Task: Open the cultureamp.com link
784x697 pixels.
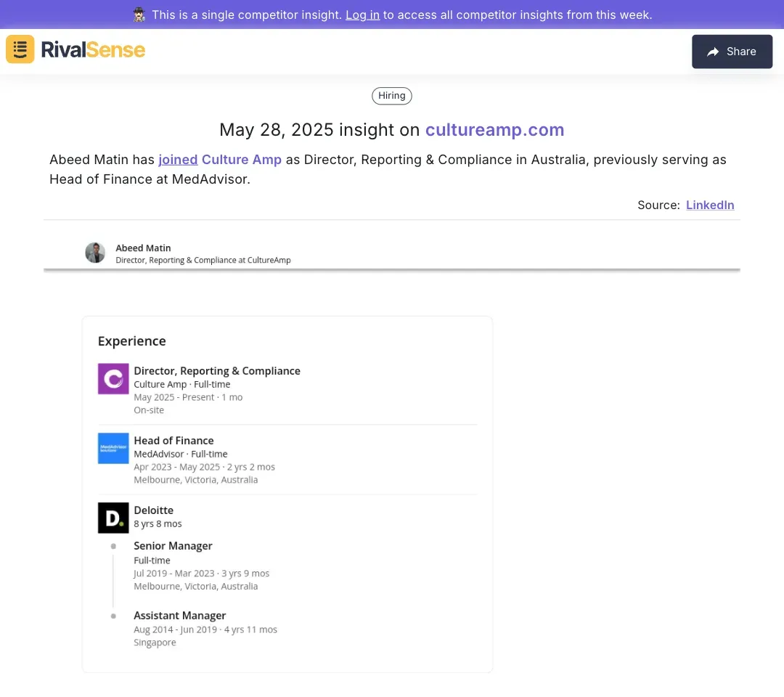Action: (494, 129)
